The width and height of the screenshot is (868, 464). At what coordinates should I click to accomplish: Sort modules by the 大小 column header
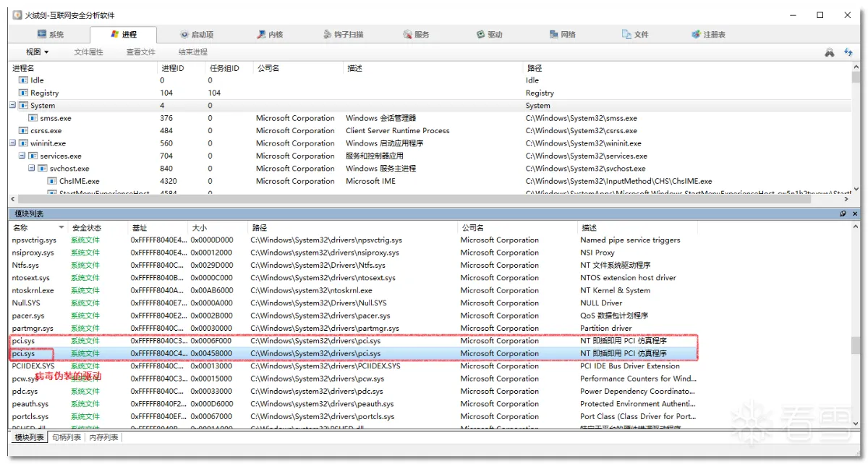click(218, 227)
